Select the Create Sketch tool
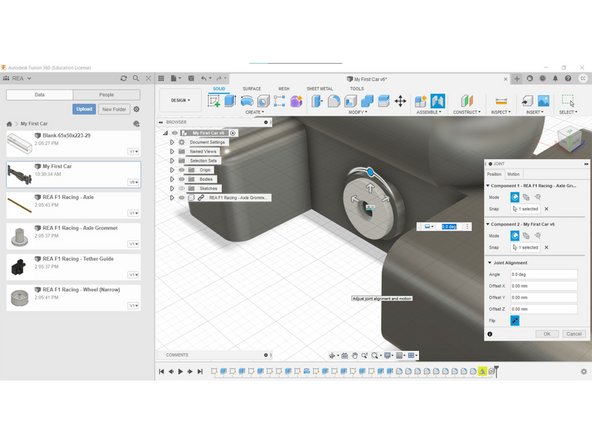Viewport: 592px width, 444px height. (x=214, y=101)
